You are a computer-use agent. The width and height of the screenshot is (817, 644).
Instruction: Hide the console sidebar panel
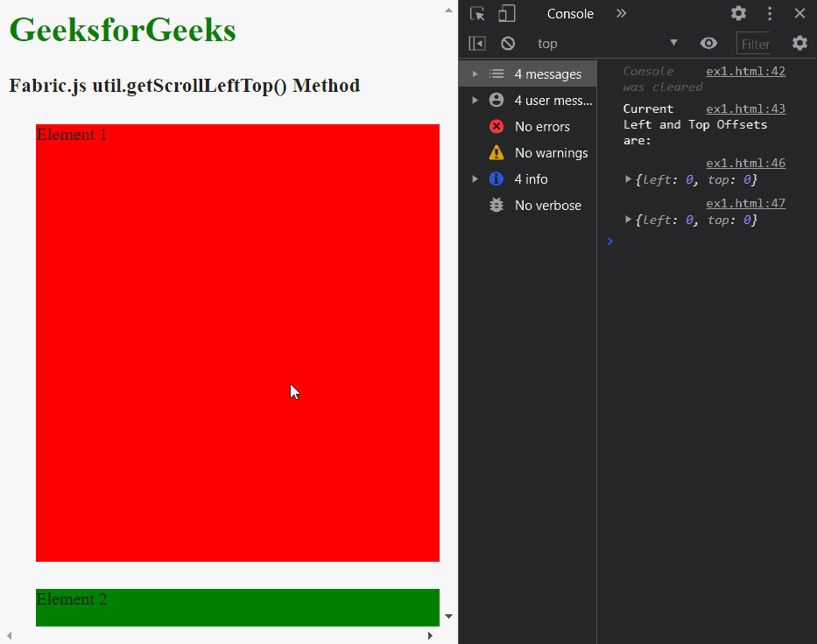coord(476,43)
